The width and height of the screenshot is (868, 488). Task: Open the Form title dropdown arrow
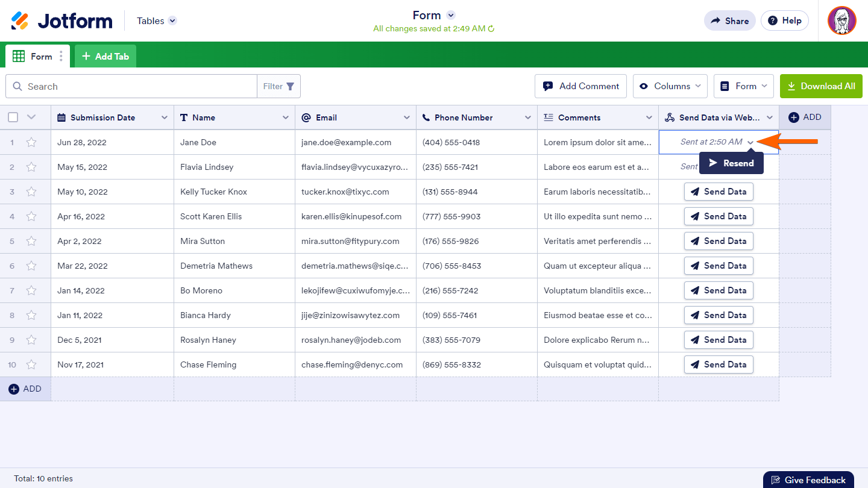[x=450, y=16]
